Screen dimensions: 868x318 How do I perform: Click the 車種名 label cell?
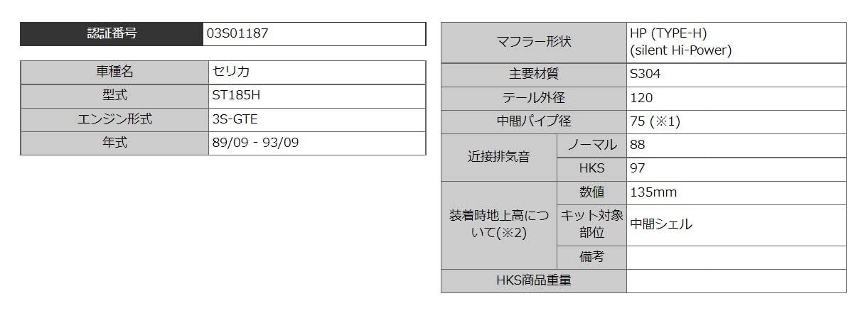click(x=114, y=72)
